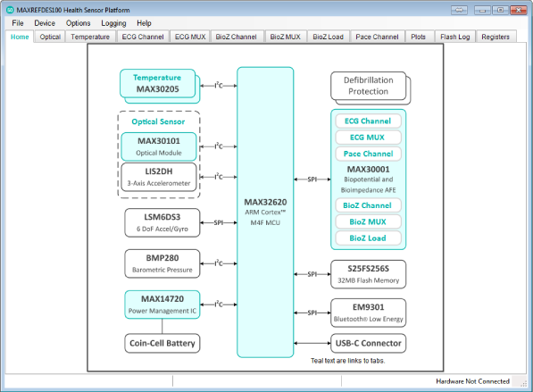The height and width of the screenshot is (392, 533).
Task: Open the Logging menu
Action: pos(113,23)
